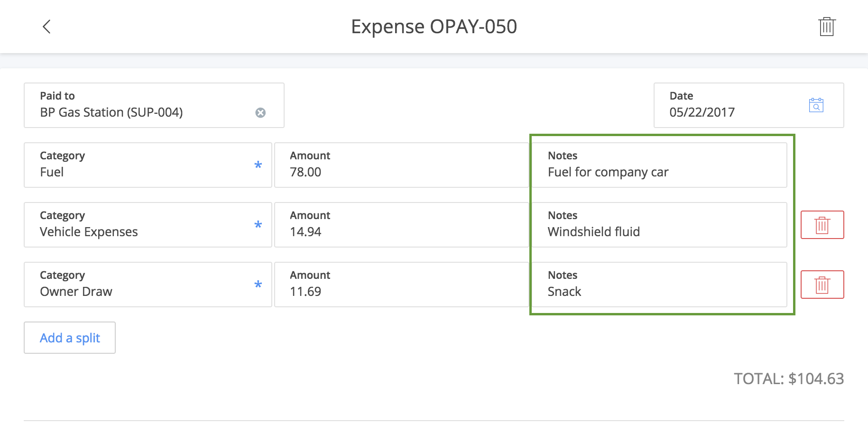Image resolution: width=868 pixels, height=423 pixels.
Task: Open the Vehicle Expenses category dropdown
Action: 148,225
